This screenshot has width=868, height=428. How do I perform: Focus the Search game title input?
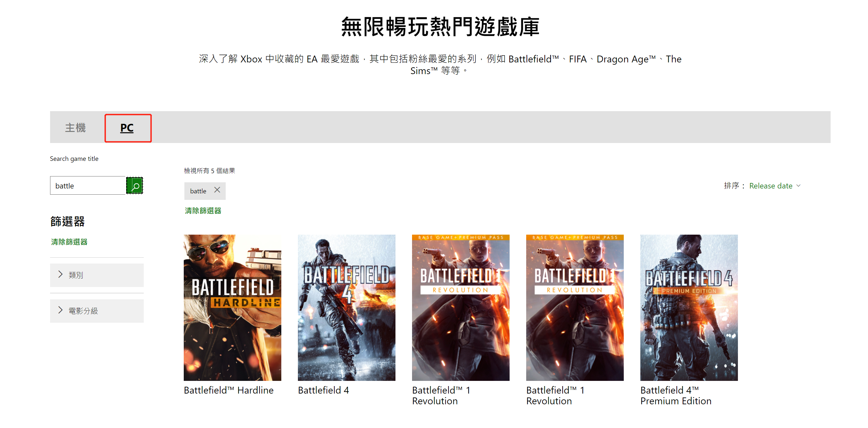pos(87,186)
